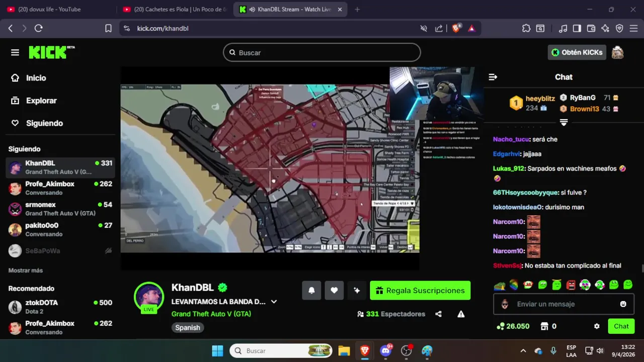Go back in browser history

coord(11,29)
